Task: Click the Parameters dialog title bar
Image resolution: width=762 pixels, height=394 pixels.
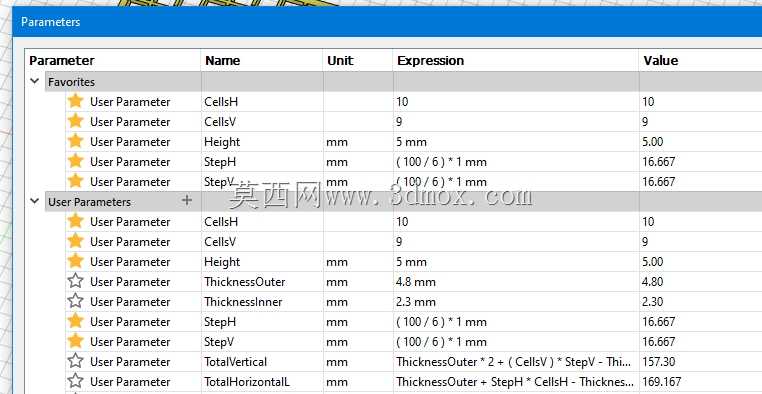Action: coord(387,22)
